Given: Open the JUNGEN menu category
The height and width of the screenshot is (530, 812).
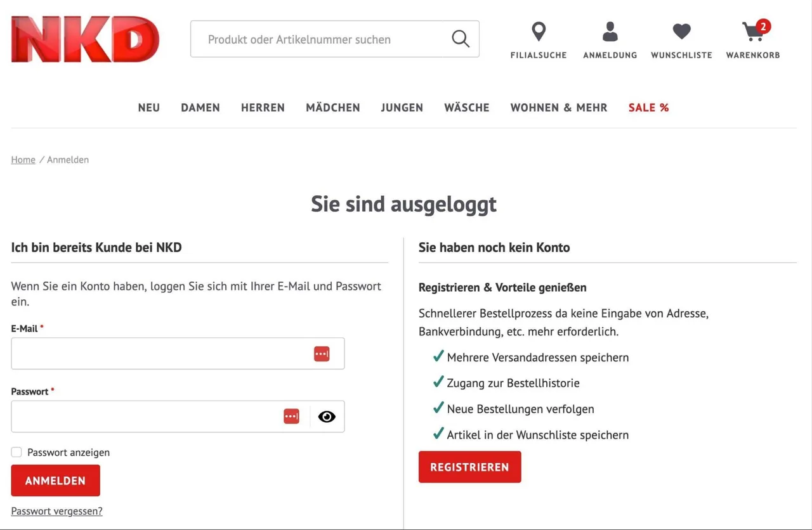Looking at the screenshot, I should point(402,108).
